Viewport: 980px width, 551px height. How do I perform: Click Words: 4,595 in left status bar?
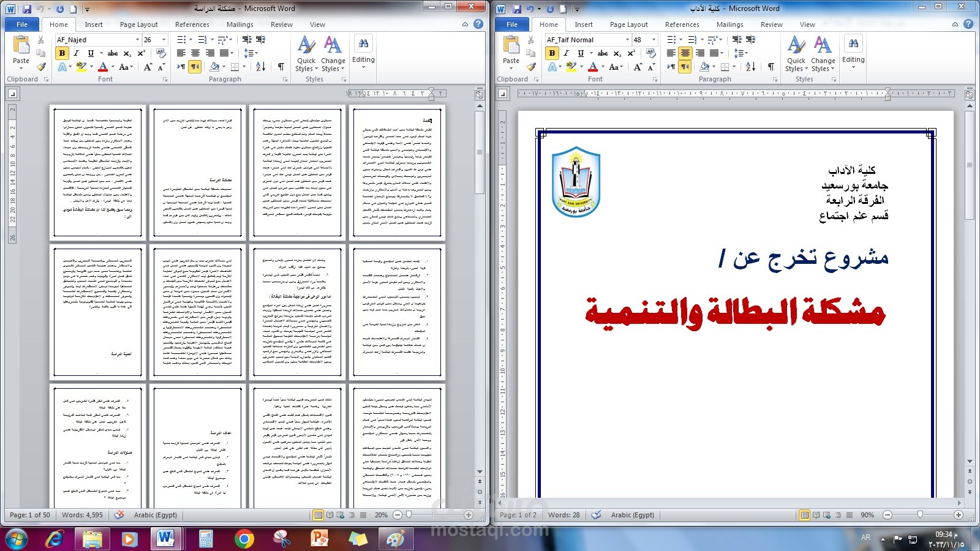(x=83, y=515)
